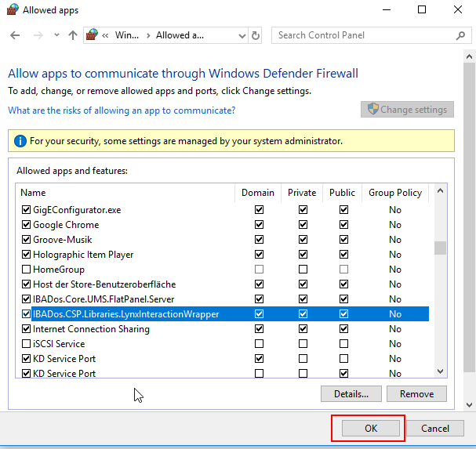Click the Forward navigation arrow
Image resolution: width=476 pixels, height=449 pixels.
click(x=38, y=35)
